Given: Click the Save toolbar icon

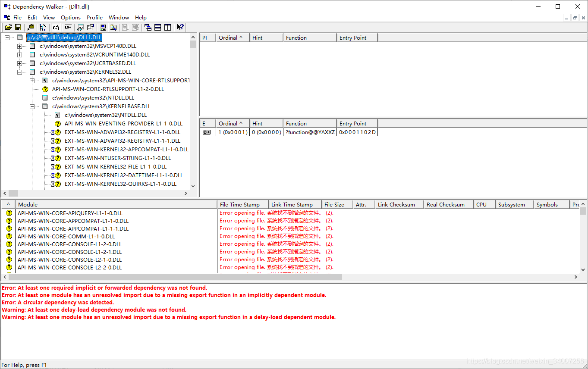Looking at the screenshot, I should [x=18, y=27].
